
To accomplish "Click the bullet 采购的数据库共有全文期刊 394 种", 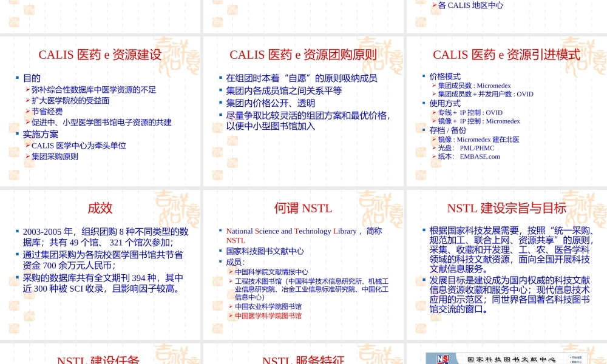I will tap(103, 283).
